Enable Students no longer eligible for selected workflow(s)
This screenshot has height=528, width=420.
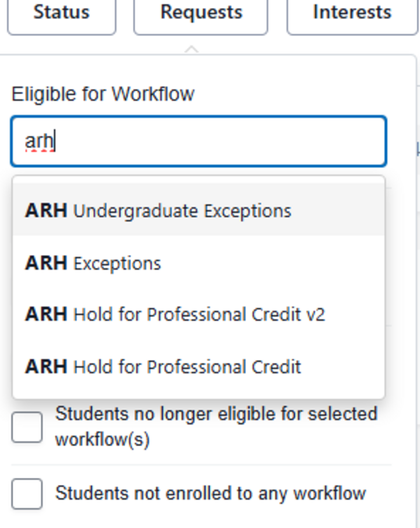click(x=27, y=428)
